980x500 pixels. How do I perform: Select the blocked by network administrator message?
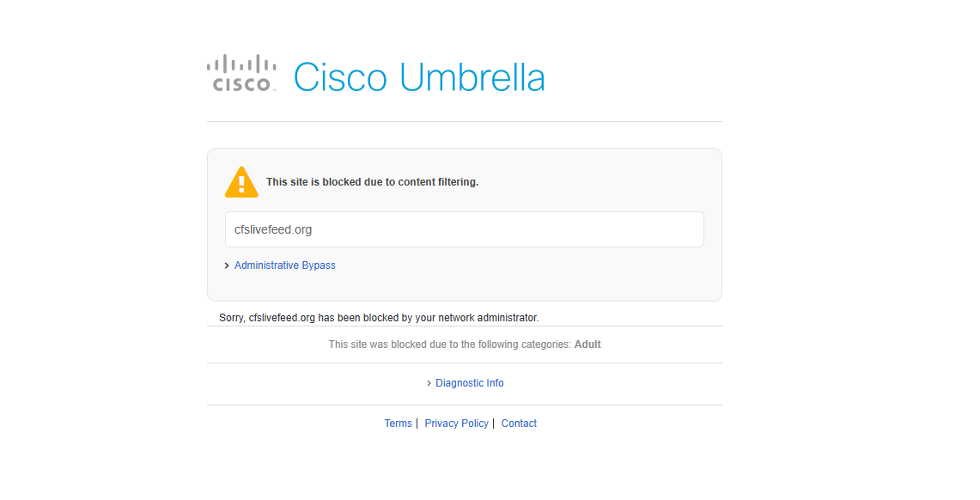tap(379, 318)
